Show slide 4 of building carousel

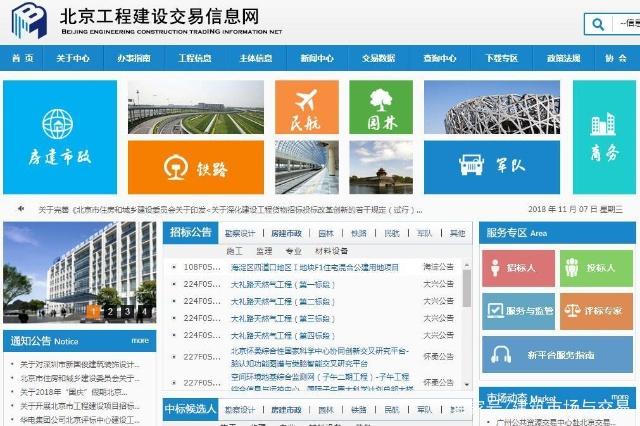144,312
